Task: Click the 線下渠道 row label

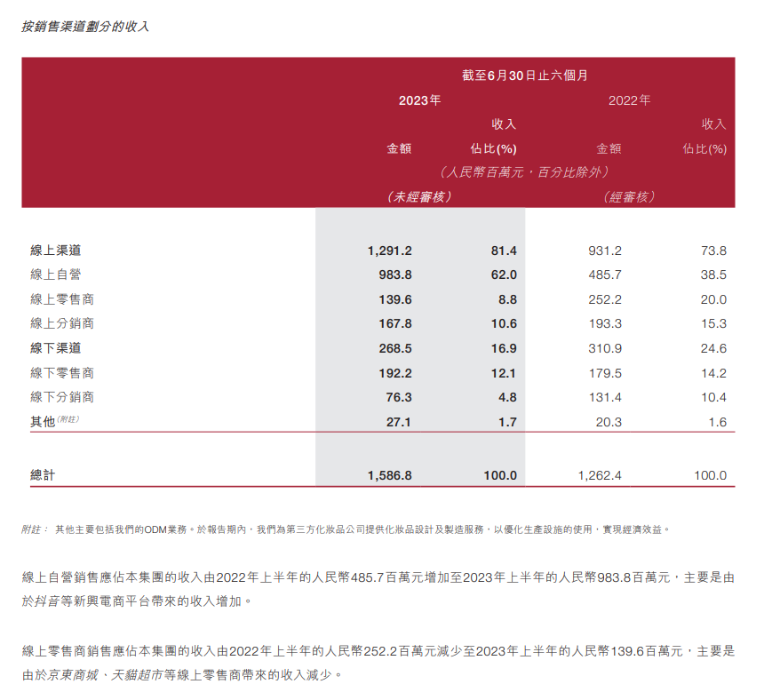Action: (56, 348)
